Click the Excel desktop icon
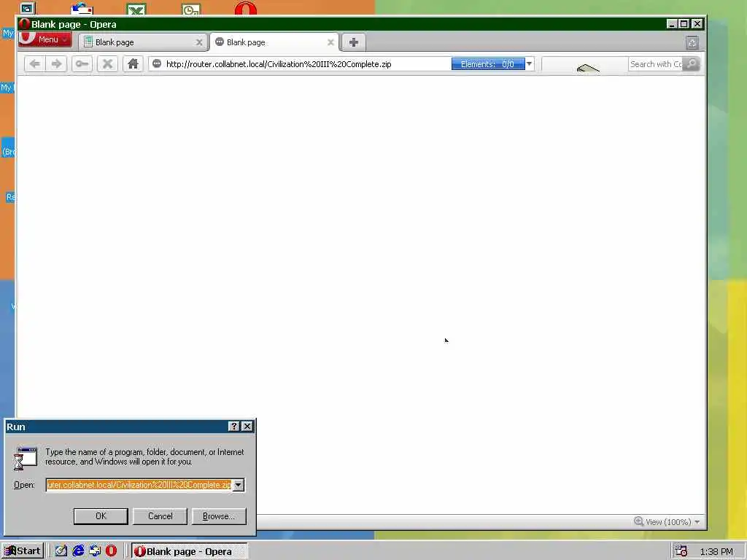This screenshot has width=747, height=560. tap(136, 9)
